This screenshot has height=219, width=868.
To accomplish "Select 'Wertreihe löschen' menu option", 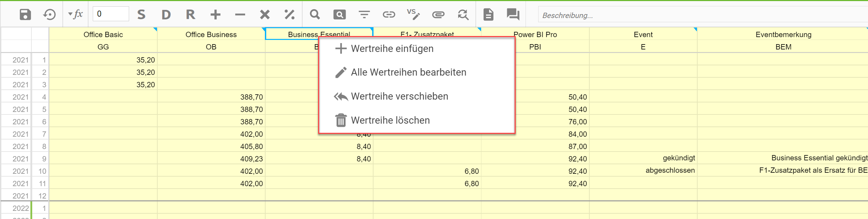I will click(x=390, y=120).
